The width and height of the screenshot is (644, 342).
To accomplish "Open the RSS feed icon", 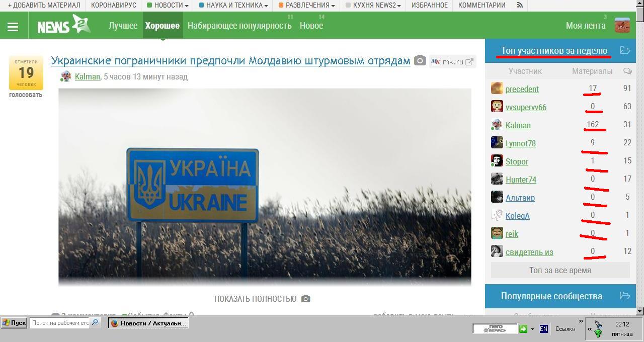I will 520,5.
